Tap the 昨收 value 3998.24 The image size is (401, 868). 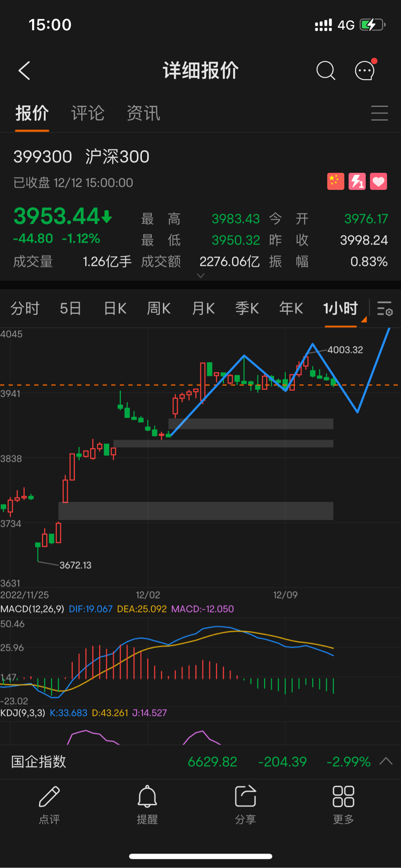(x=364, y=240)
